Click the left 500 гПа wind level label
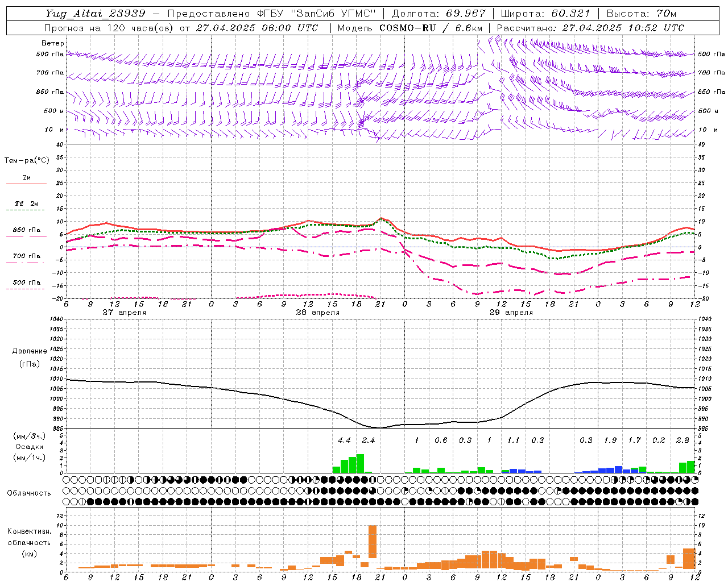Screen dimensions: 728x582 coord(50,54)
